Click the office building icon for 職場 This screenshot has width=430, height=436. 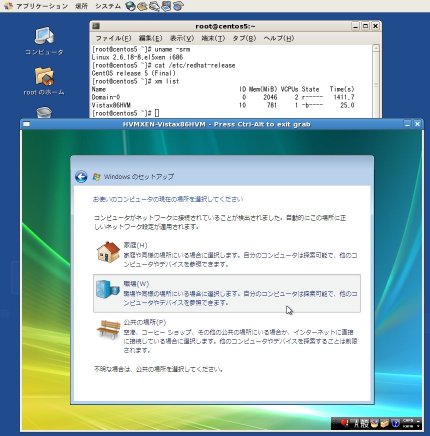click(x=108, y=289)
